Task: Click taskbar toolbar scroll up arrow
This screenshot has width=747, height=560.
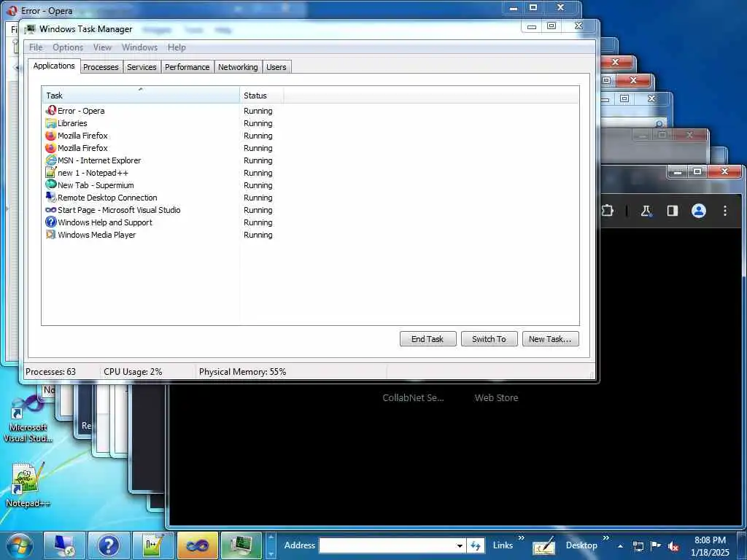Action: click(x=271, y=539)
